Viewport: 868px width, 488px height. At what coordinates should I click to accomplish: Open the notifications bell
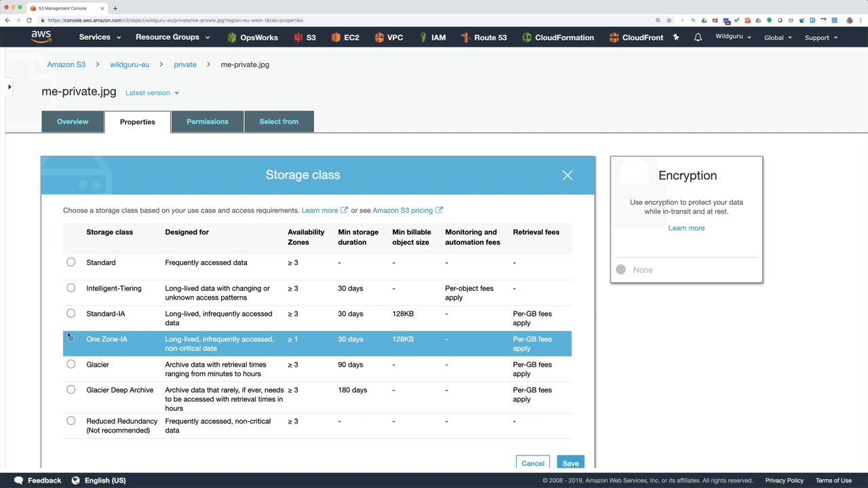click(x=698, y=37)
